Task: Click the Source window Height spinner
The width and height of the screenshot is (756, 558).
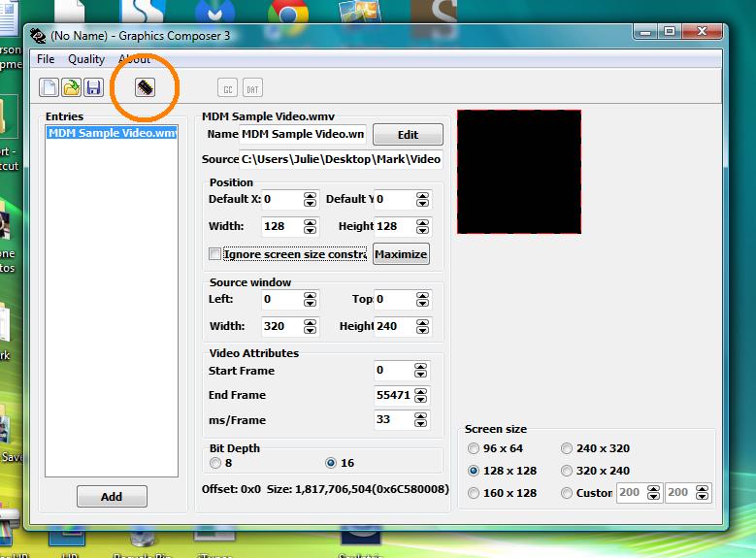Action: pos(422,326)
